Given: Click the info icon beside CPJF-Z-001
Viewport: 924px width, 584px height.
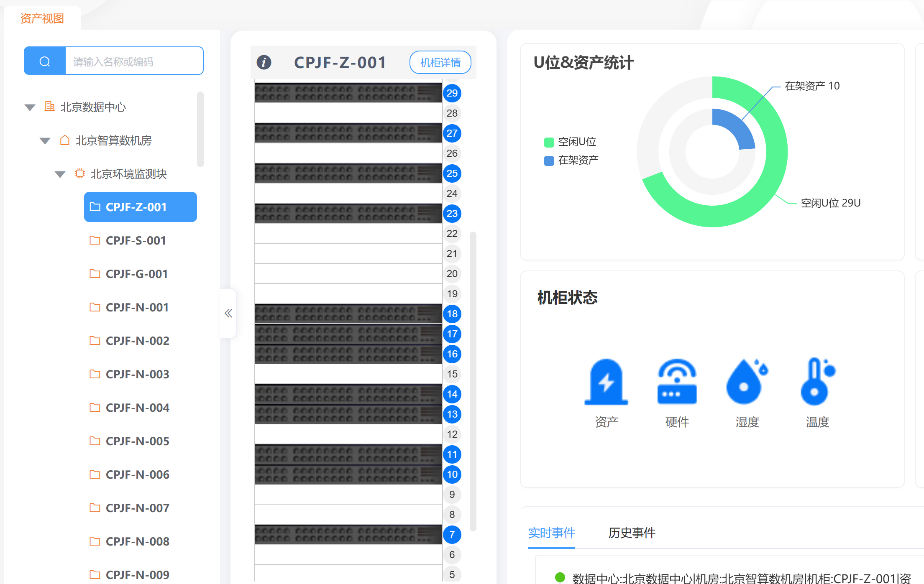Looking at the screenshot, I should point(264,62).
